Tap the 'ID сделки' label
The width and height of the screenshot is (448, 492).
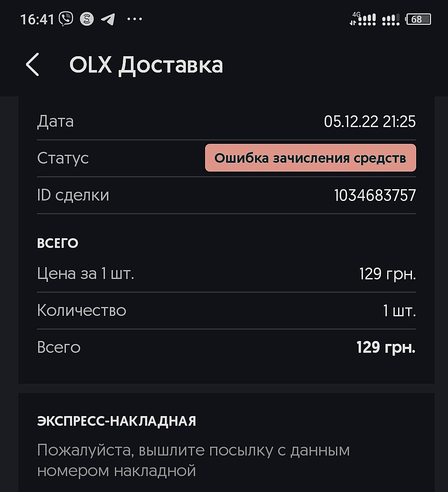tap(73, 195)
